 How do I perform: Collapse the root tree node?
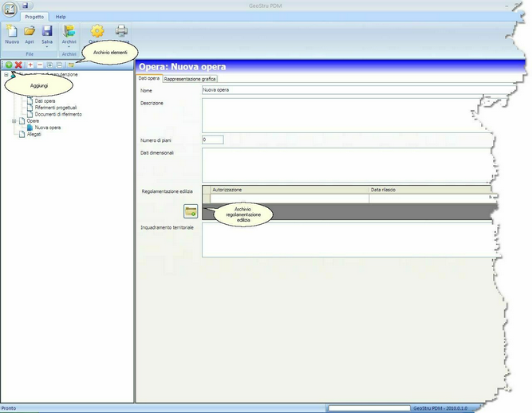(x=6, y=74)
